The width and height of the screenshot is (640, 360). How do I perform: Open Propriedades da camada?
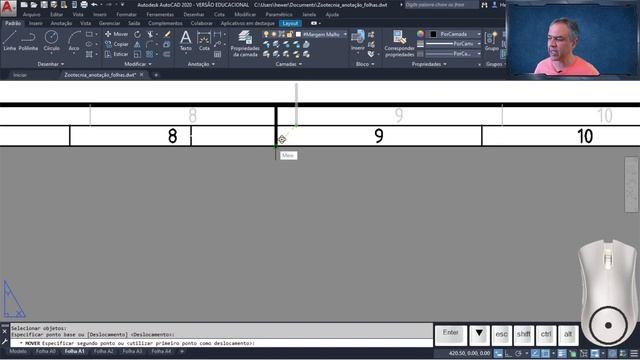tap(245, 43)
